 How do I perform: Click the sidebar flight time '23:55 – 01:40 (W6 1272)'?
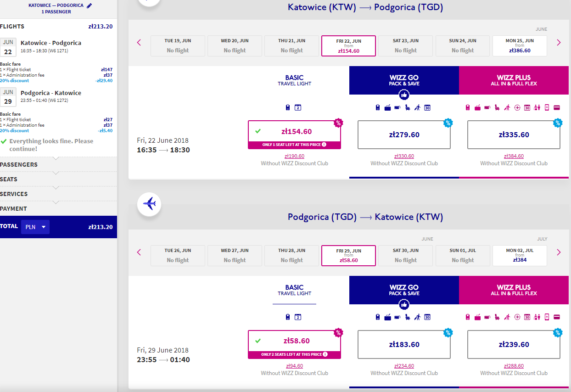[45, 101]
